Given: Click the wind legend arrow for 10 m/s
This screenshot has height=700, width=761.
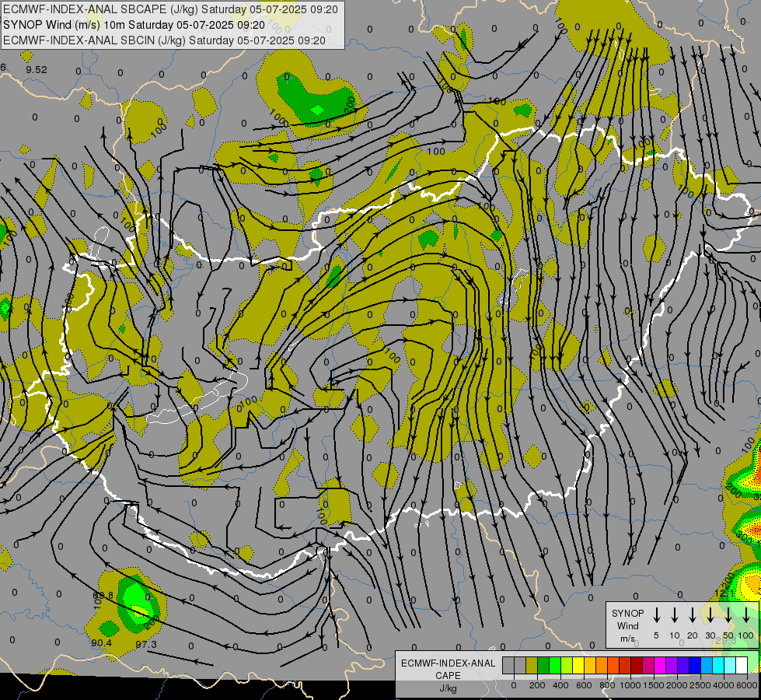Looking at the screenshot, I should [674, 614].
